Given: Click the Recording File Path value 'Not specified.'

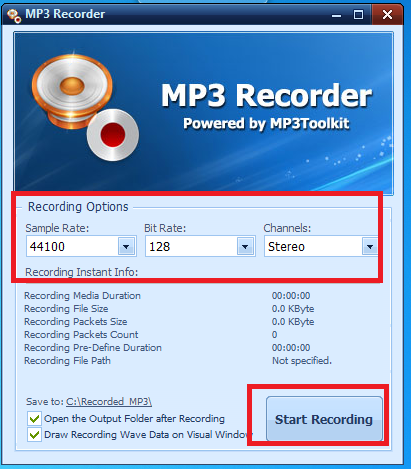Looking at the screenshot, I should (x=302, y=361).
